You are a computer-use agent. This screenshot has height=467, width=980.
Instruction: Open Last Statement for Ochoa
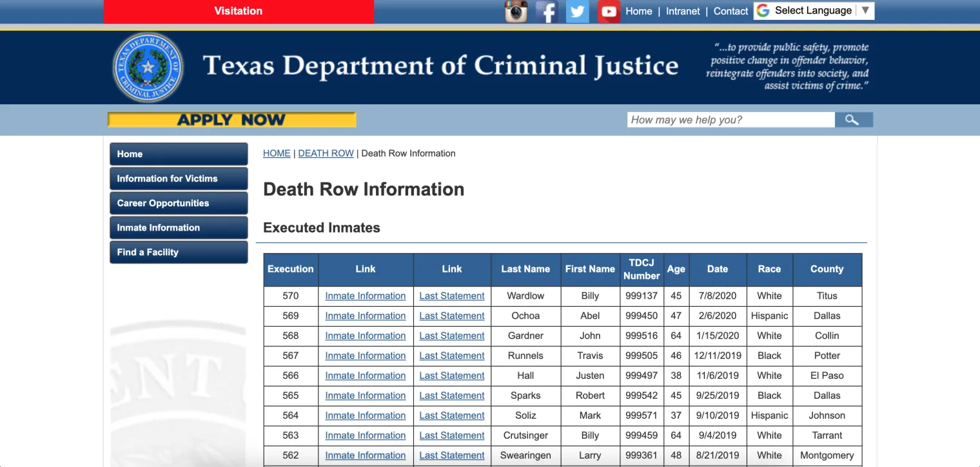tap(452, 316)
